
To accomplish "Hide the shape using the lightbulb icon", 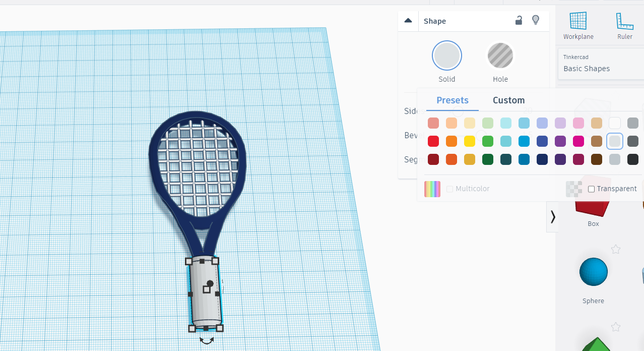I will click(x=535, y=20).
